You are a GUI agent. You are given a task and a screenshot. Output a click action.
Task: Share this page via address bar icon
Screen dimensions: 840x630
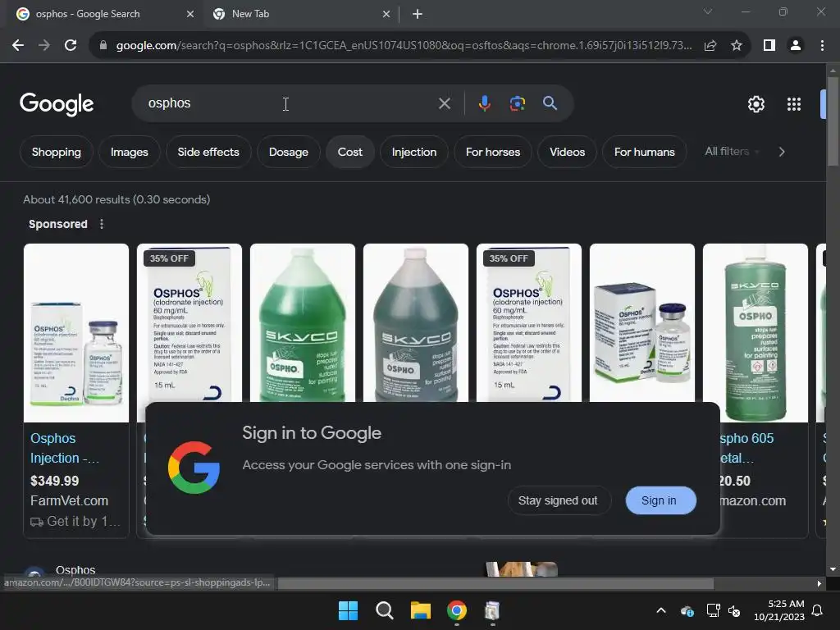[710, 46]
